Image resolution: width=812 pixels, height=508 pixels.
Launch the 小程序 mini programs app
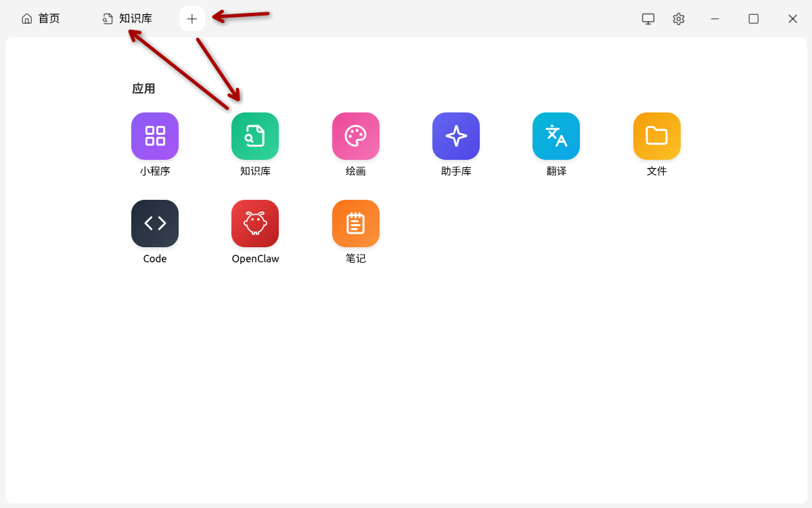coord(154,135)
